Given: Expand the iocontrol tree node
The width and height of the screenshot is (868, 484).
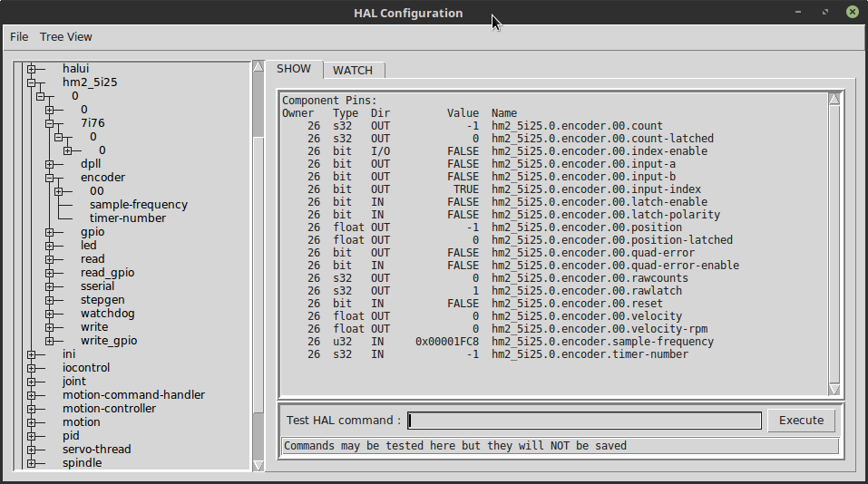Looking at the screenshot, I should tap(32, 368).
